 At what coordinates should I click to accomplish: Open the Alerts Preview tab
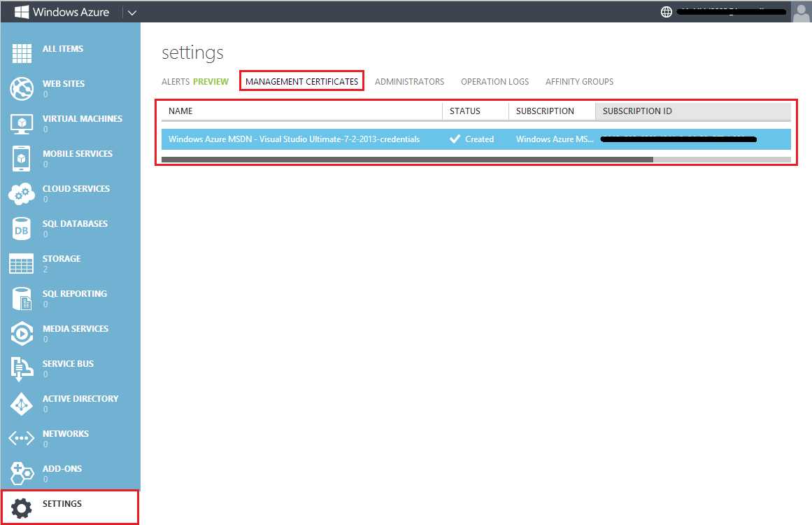click(194, 81)
